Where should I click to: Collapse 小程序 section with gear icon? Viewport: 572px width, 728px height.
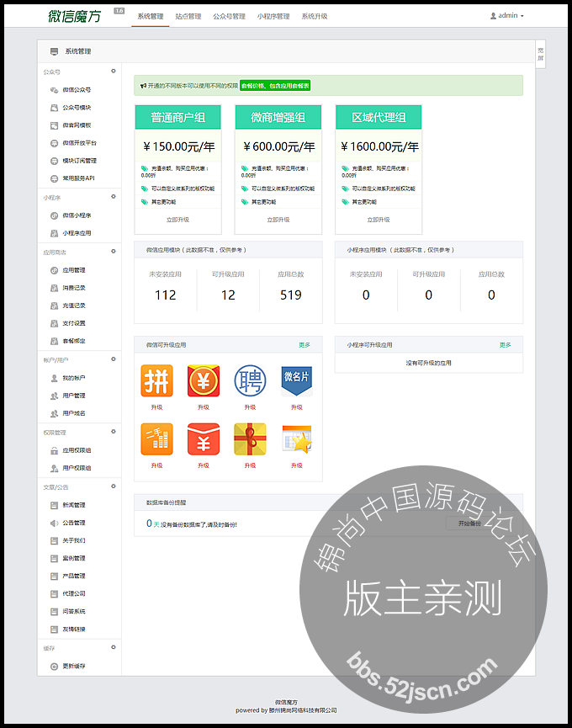click(x=114, y=196)
